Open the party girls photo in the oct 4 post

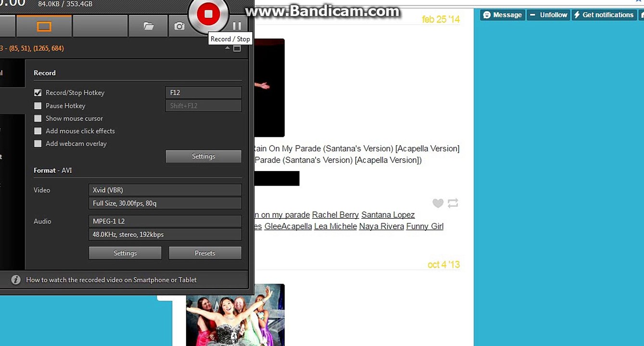(235, 315)
